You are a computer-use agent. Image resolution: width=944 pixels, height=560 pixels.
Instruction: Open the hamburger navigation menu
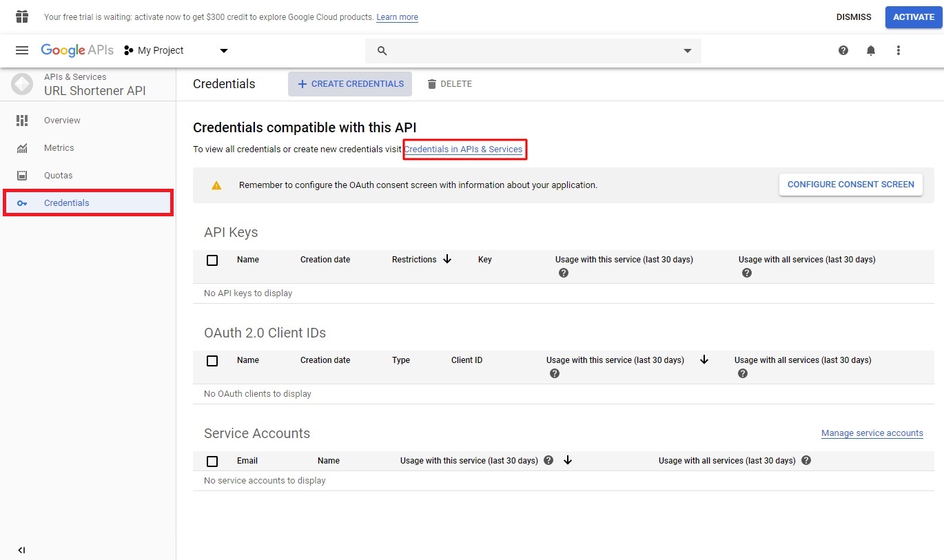click(x=22, y=50)
